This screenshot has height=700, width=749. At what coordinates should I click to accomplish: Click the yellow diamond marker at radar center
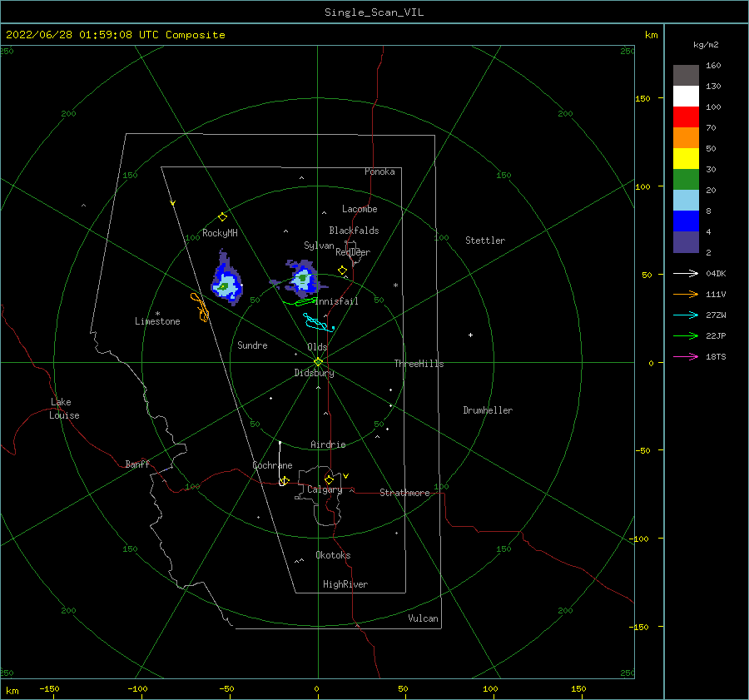(318, 362)
